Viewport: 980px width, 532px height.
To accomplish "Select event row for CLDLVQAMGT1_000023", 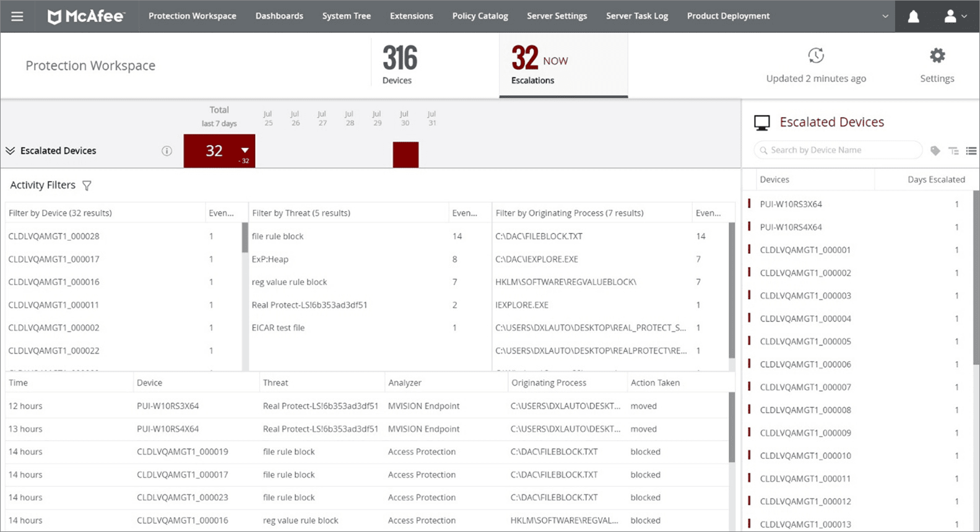I will (x=366, y=497).
